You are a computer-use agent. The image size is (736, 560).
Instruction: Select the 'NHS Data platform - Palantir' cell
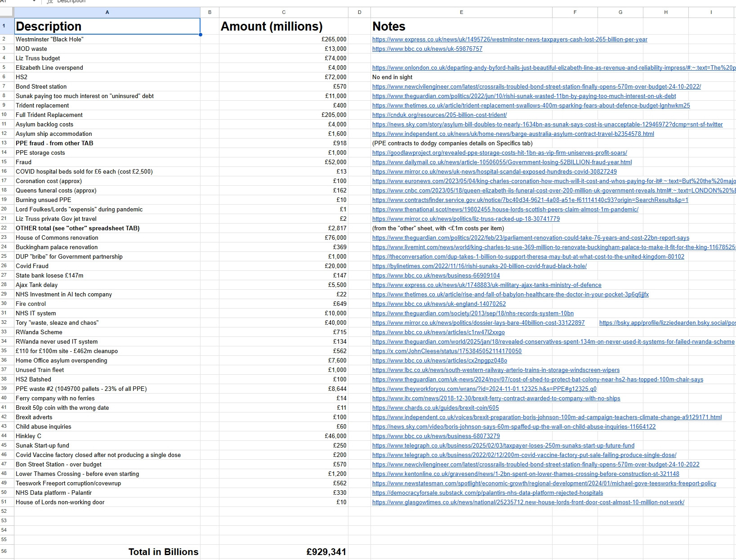point(107,493)
